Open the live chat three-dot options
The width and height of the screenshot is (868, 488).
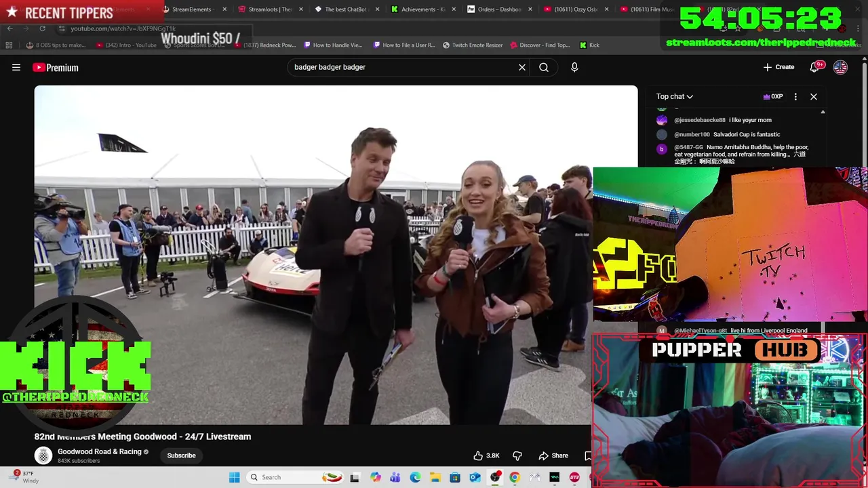point(795,96)
